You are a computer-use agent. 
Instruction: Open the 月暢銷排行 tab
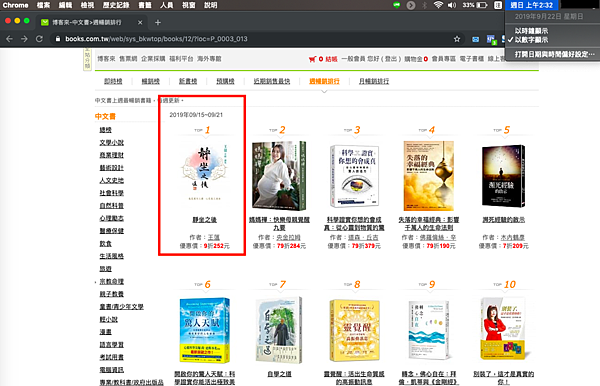click(374, 81)
